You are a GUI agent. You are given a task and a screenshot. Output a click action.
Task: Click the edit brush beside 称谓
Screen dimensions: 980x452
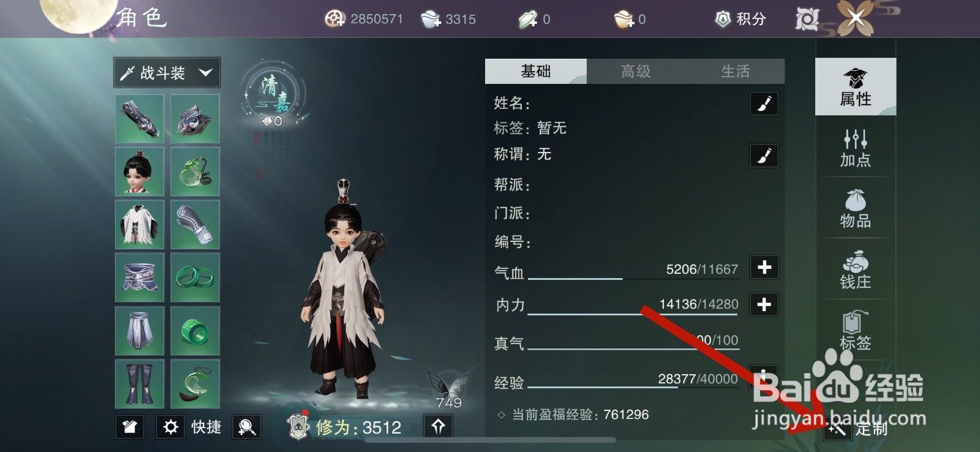[764, 156]
